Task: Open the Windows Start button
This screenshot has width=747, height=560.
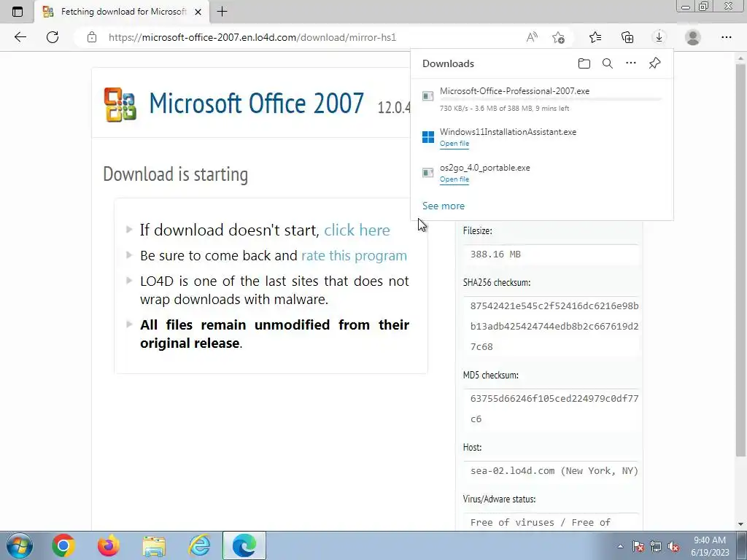Action: point(20,545)
